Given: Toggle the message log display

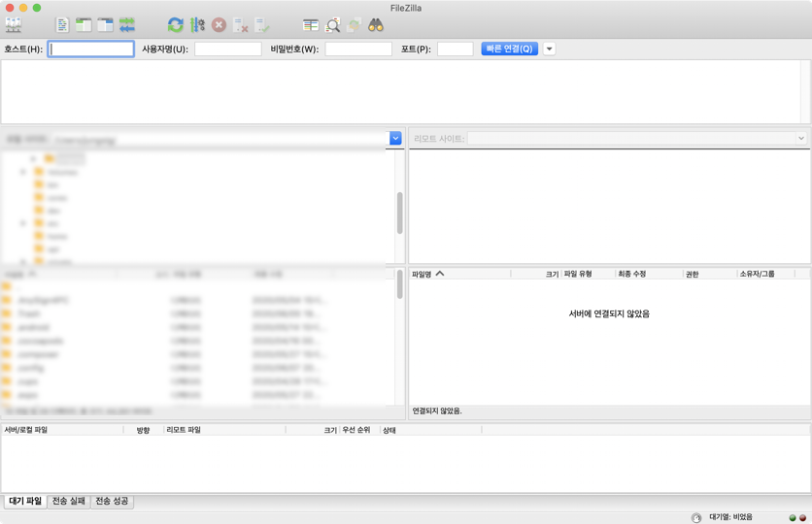Looking at the screenshot, I should 62,25.
